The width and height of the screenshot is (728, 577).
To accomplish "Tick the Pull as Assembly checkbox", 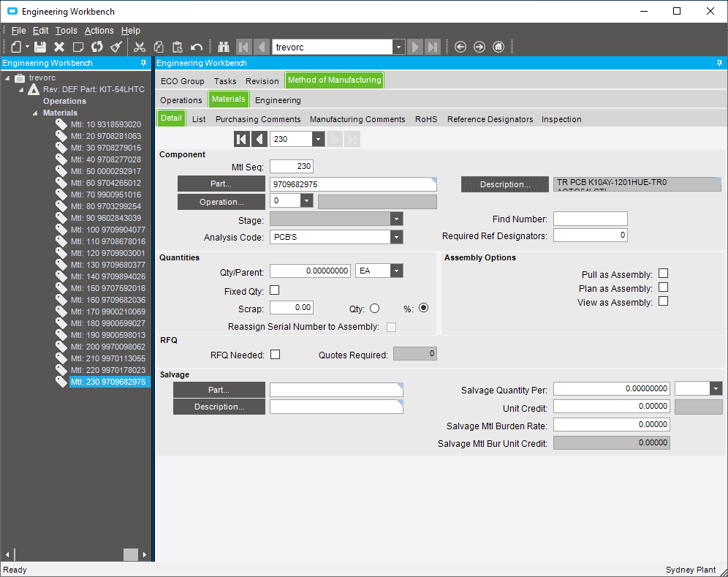I will tap(664, 274).
